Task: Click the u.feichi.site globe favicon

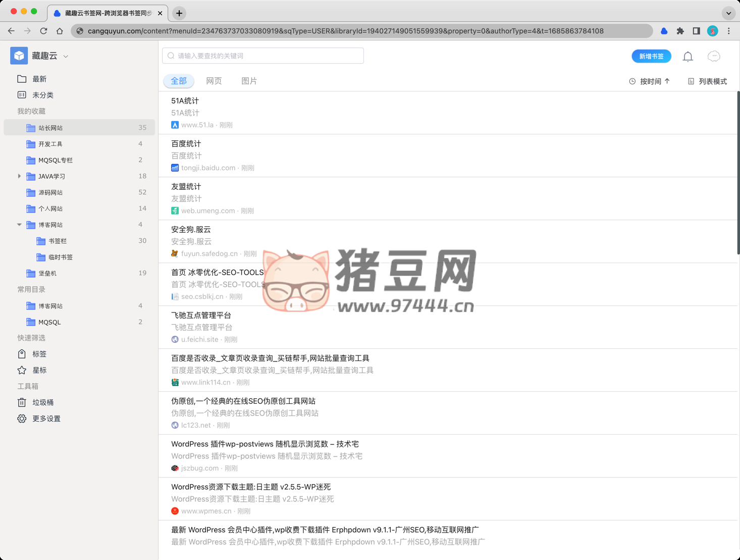Action: pyautogui.click(x=175, y=339)
